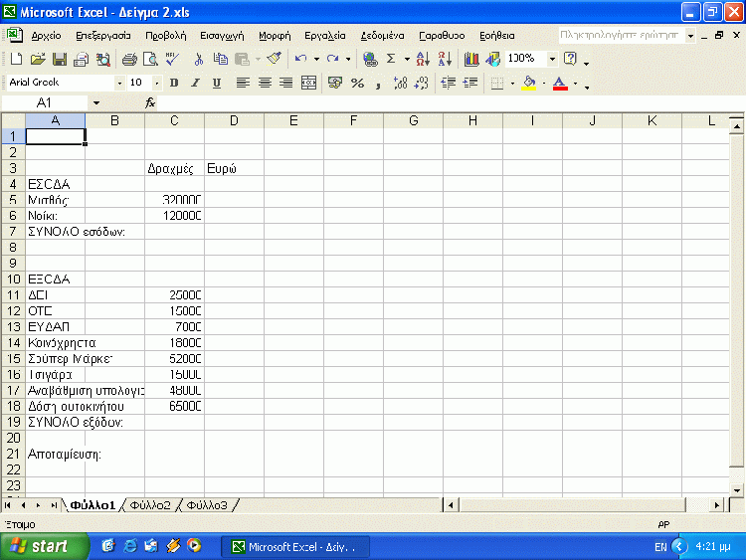Open the Μορφή menu
The width and height of the screenshot is (746, 560).
(x=275, y=36)
